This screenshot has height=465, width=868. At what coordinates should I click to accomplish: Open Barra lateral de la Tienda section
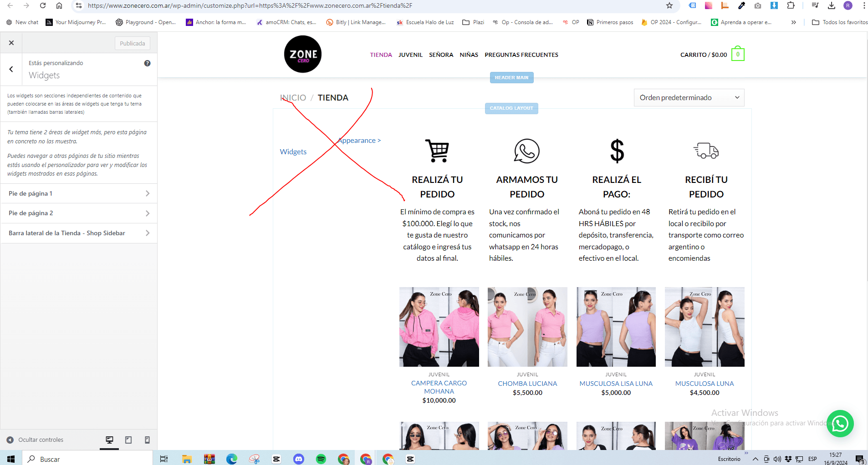click(x=79, y=233)
